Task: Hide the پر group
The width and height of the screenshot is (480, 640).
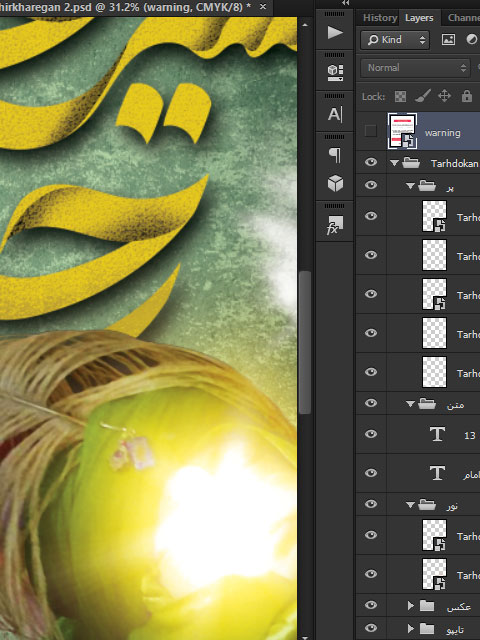Action: click(x=371, y=185)
